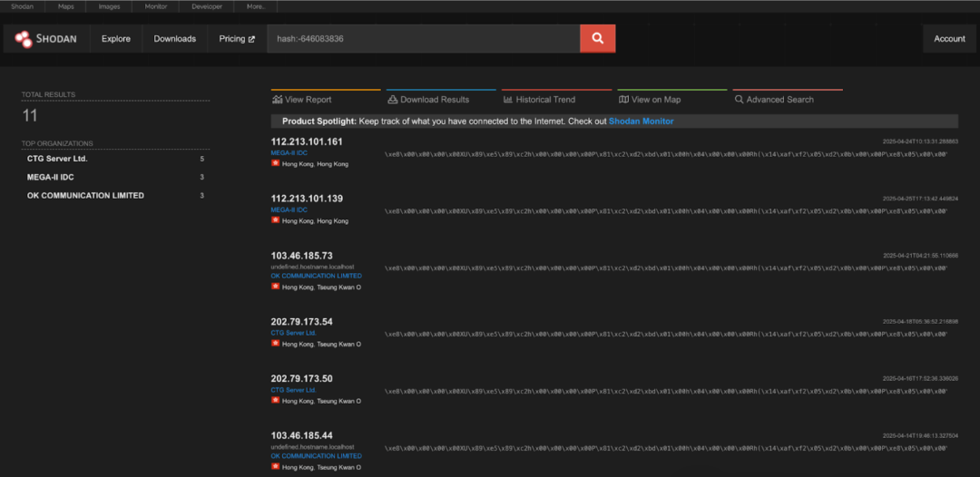980x477 pixels.
Task: Open host 103.46.185.73
Action: [x=302, y=256]
